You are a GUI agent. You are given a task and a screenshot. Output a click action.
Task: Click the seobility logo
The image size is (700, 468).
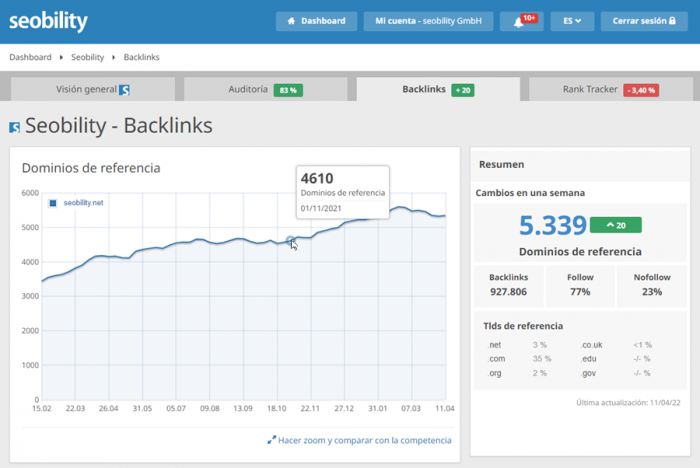coord(48,21)
